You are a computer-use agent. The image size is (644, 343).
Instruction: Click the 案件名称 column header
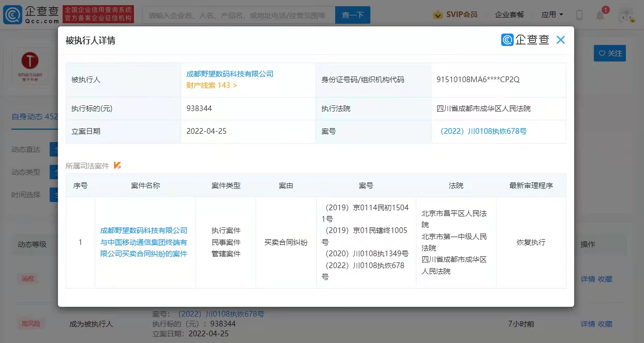click(x=145, y=185)
